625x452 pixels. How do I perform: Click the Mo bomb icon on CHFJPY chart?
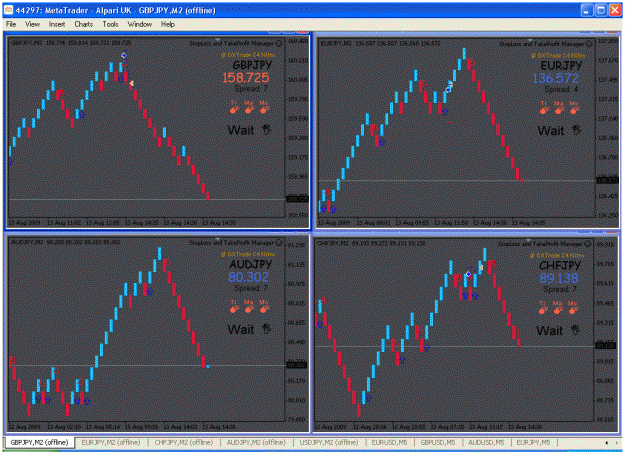pyautogui.click(x=572, y=309)
